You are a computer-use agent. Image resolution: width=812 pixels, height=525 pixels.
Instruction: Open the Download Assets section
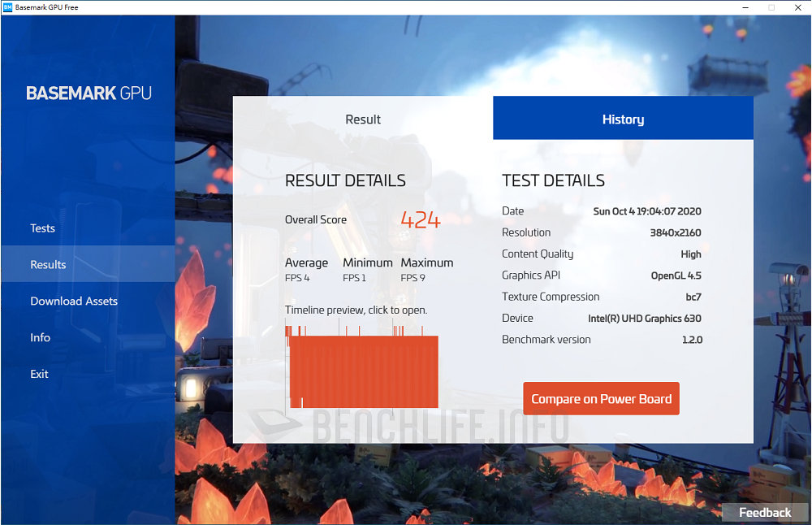click(73, 301)
